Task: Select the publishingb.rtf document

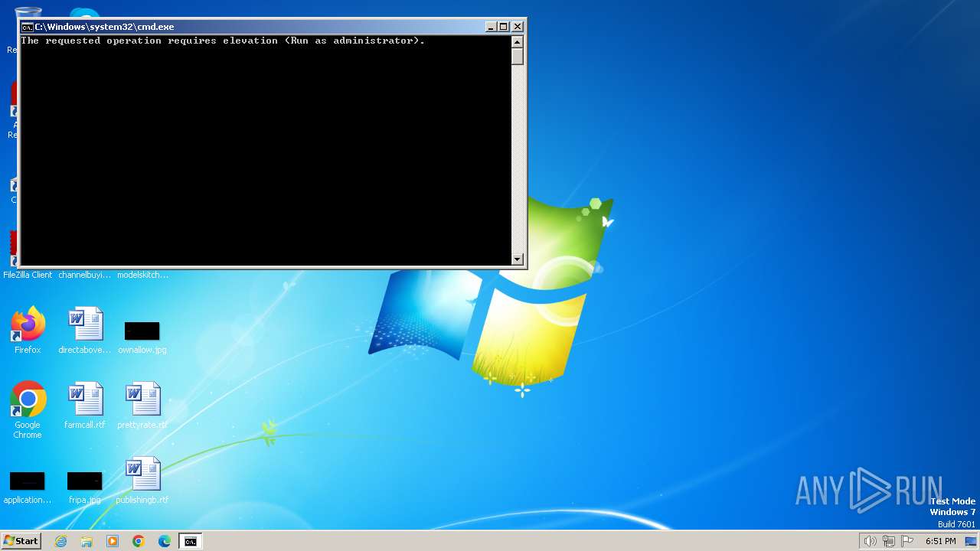Action: tap(142, 481)
